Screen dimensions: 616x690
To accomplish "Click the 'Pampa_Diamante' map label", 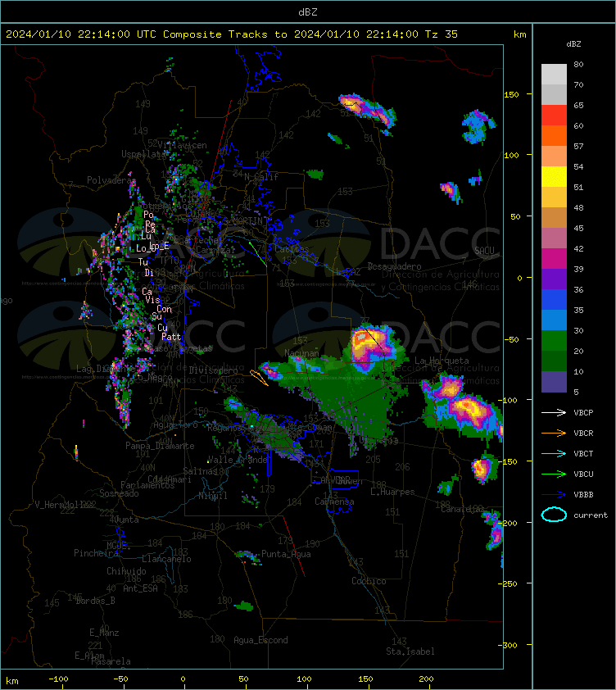I will 160,446.
